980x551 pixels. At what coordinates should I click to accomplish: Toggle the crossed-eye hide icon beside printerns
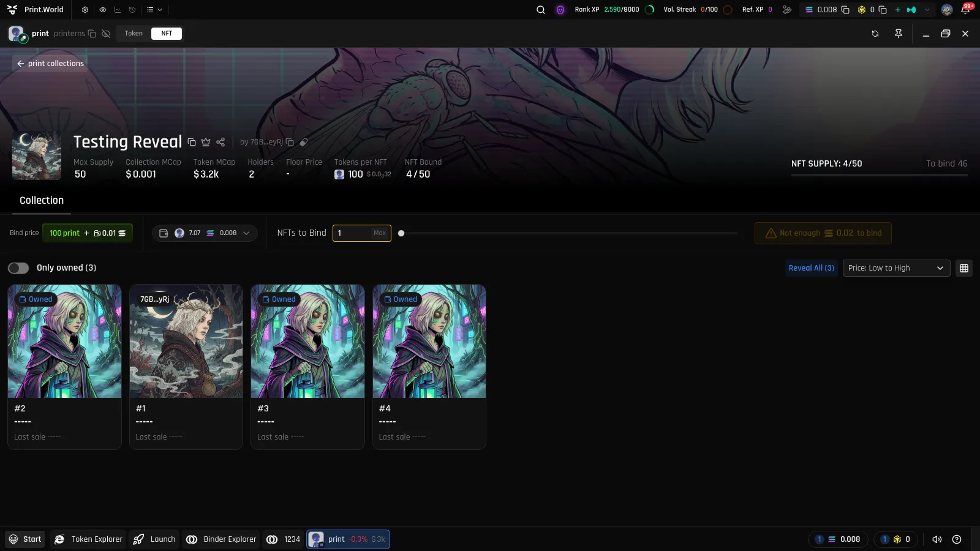coord(106,34)
